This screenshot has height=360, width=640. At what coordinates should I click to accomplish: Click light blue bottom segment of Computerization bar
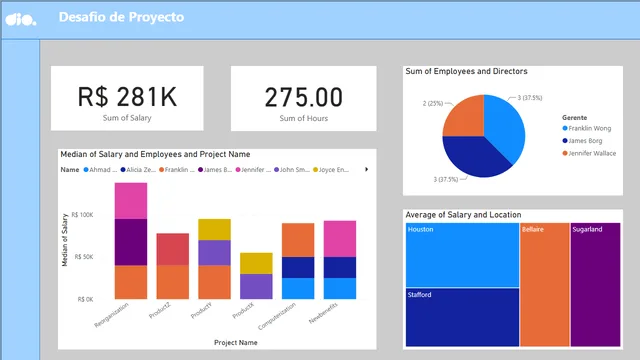(298, 289)
